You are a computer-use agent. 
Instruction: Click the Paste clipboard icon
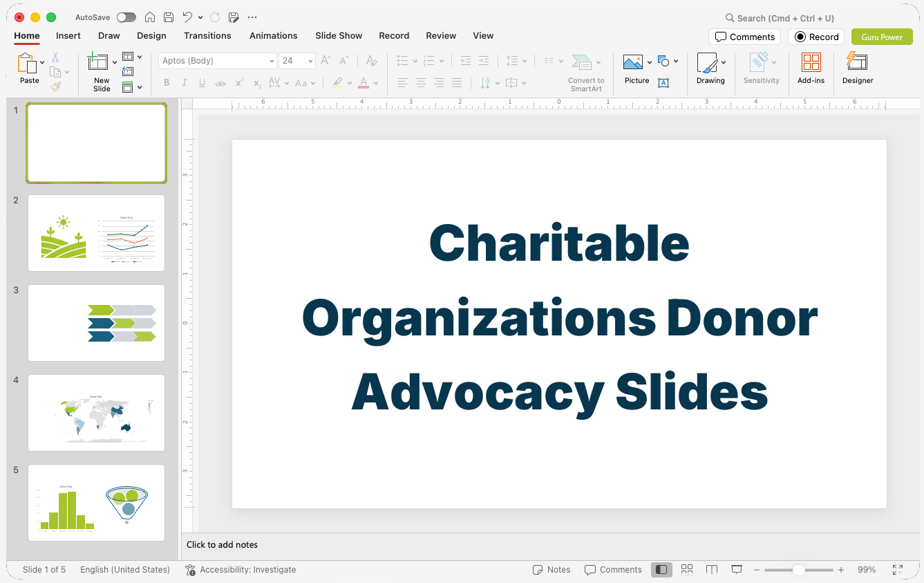click(x=28, y=64)
